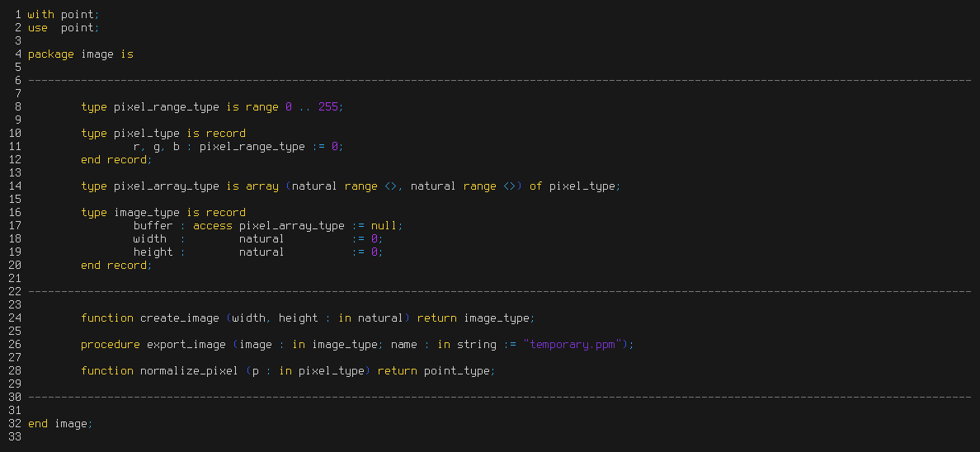Click 'end record;' on line 12

click(117, 159)
